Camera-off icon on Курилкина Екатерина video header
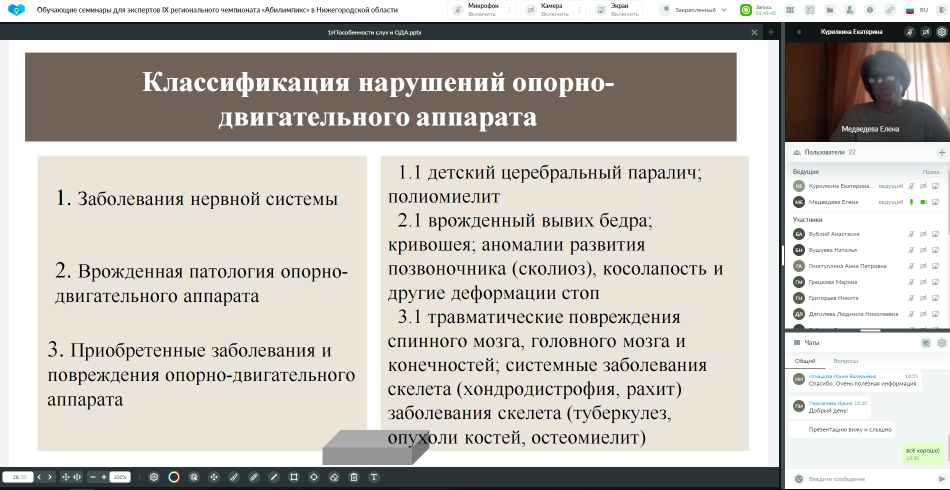Screen dimensions: 950x490 click(926, 32)
